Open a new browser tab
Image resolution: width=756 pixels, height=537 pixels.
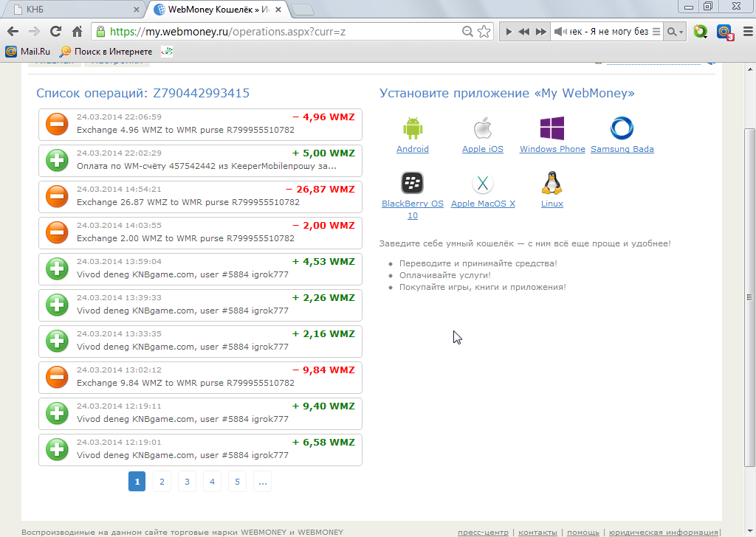pos(303,10)
